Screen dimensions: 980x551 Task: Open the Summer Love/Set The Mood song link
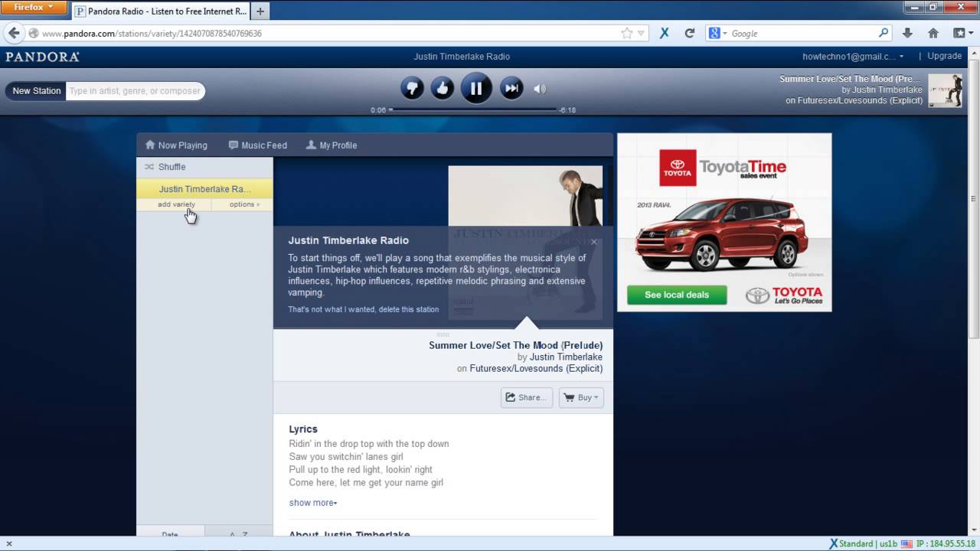point(515,345)
